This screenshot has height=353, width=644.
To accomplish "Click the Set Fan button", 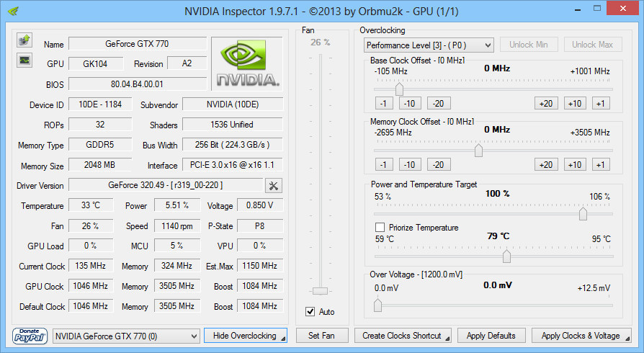I will pos(321,336).
